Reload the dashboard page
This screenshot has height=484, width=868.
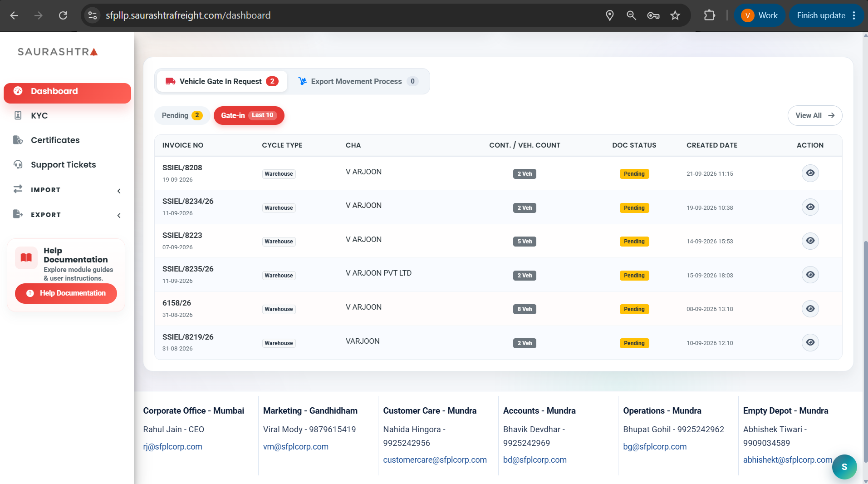[x=63, y=15]
